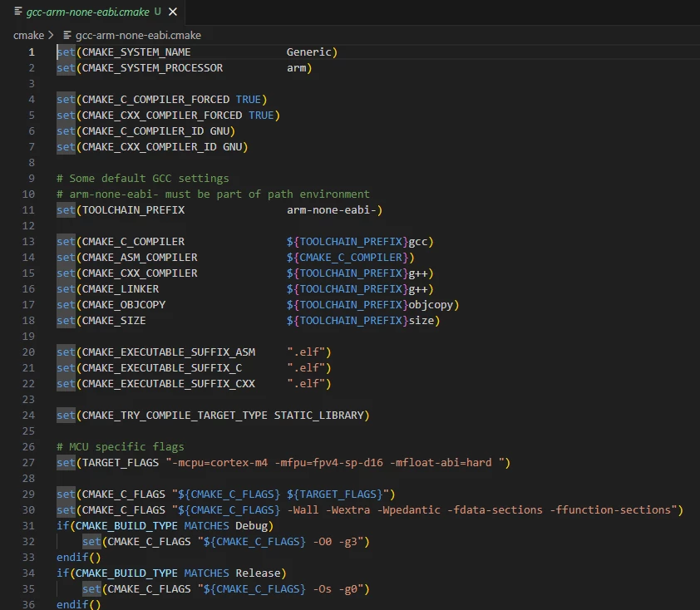Click Release in the if statement
Image resolution: width=700 pixels, height=610 pixels.
coord(258,573)
